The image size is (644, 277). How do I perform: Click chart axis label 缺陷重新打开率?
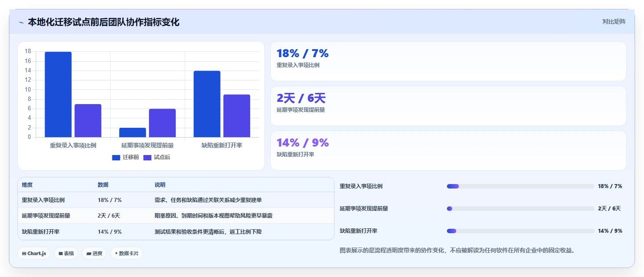[x=222, y=145]
